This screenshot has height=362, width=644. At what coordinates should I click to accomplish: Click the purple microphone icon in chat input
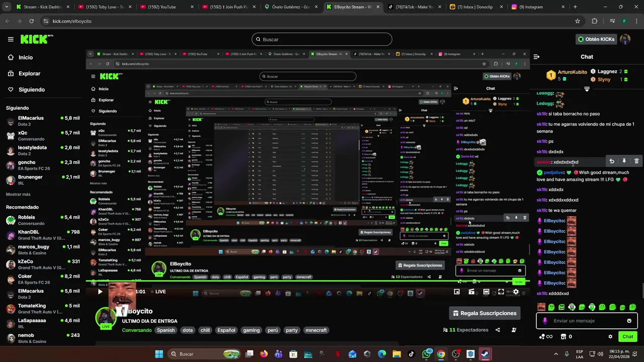click(x=545, y=321)
